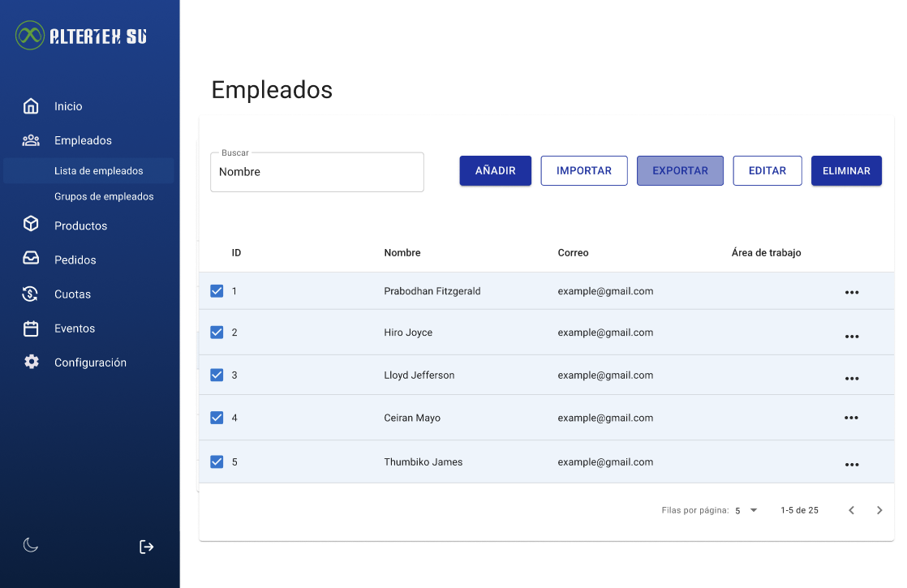
Task: Open the rows per page dropdown
Action: point(746,510)
